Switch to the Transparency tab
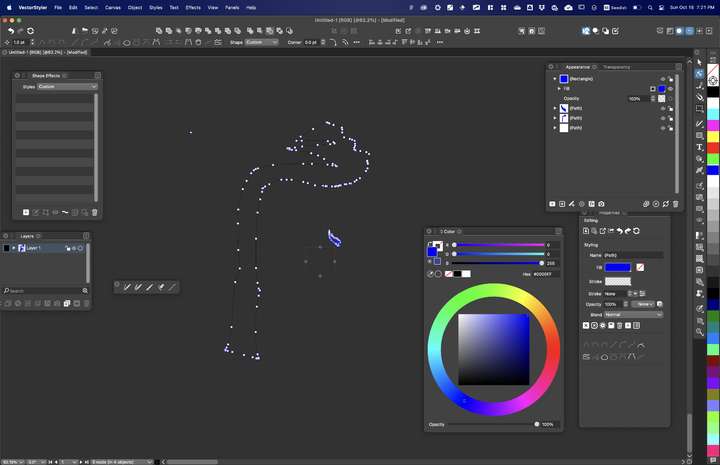The image size is (720, 465). [616, 67]
